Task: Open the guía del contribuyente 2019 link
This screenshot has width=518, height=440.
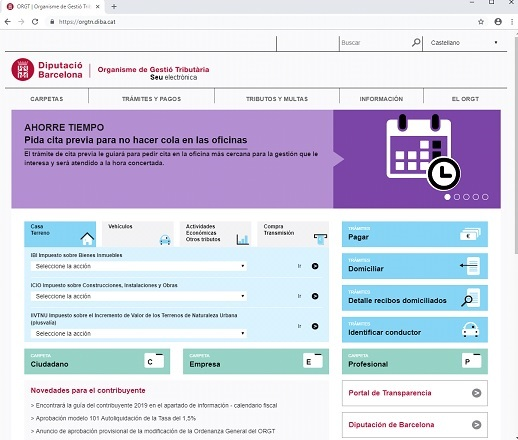Action: point(154,406)
